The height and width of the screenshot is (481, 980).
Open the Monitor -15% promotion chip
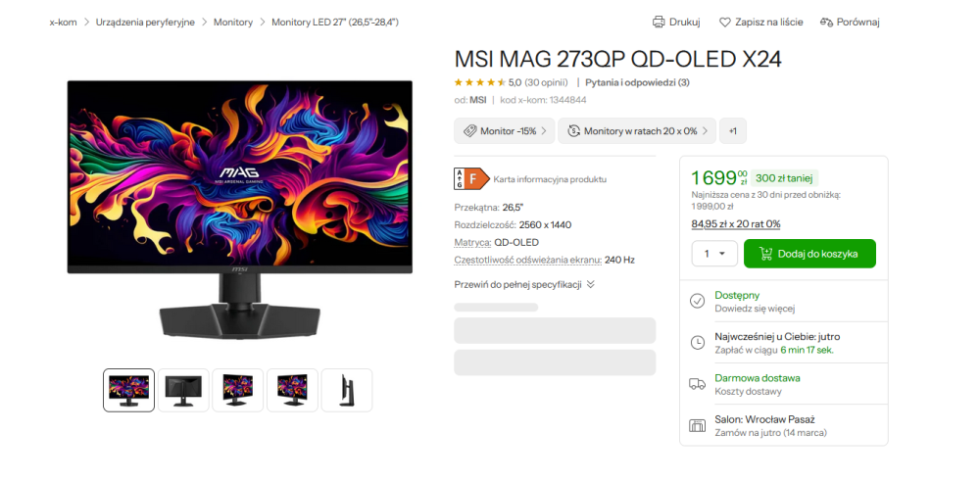504,131
